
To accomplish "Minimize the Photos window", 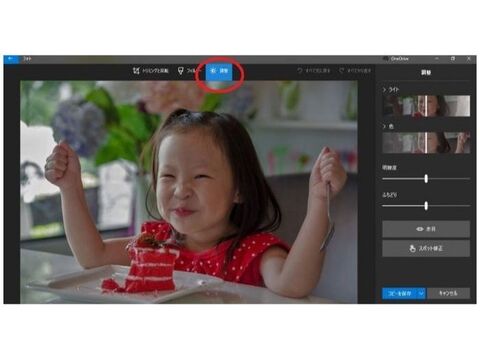I will [437, 59].
